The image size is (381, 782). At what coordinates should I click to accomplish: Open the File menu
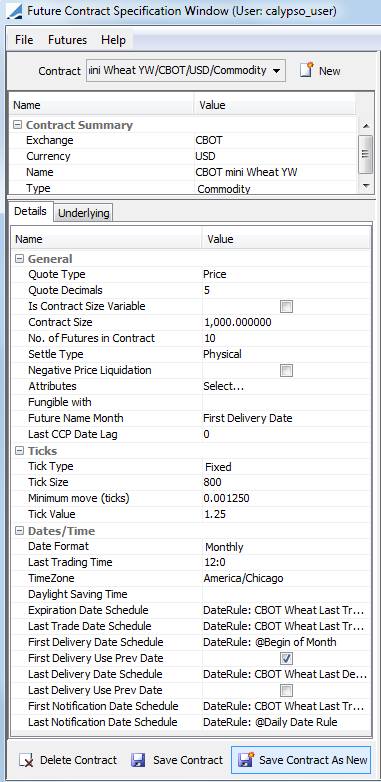[x=24, y=40]
